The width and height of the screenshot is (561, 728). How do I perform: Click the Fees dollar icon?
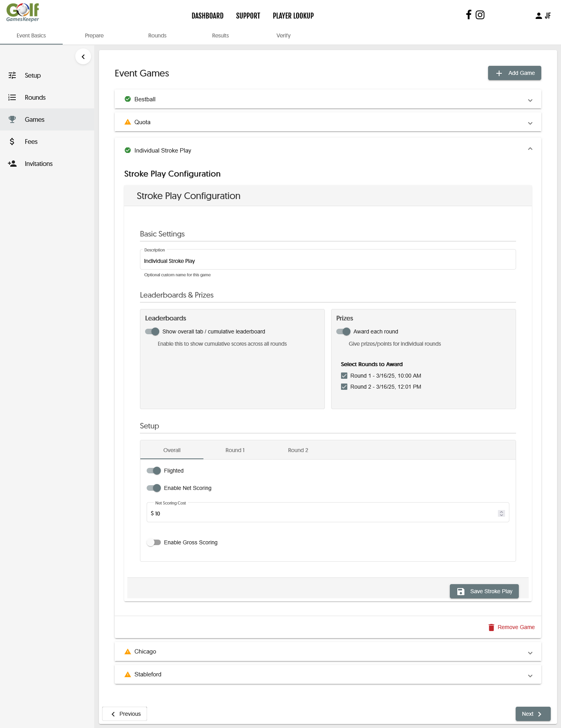coord(12,142)
